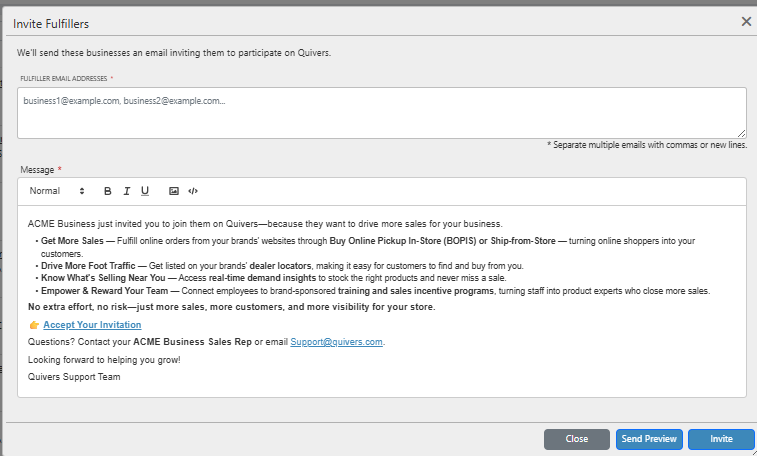Click the Fulfiller Email Addresses text area

coord(382,113)
